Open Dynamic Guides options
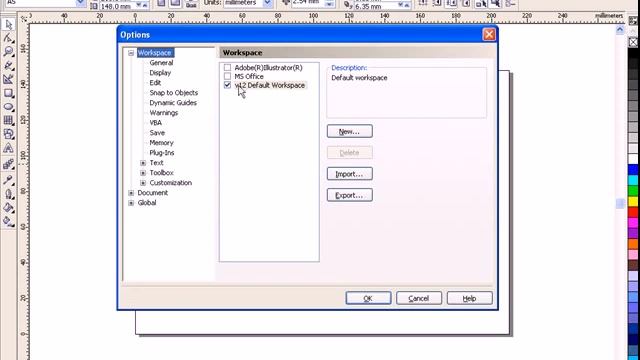 [173, 103]
